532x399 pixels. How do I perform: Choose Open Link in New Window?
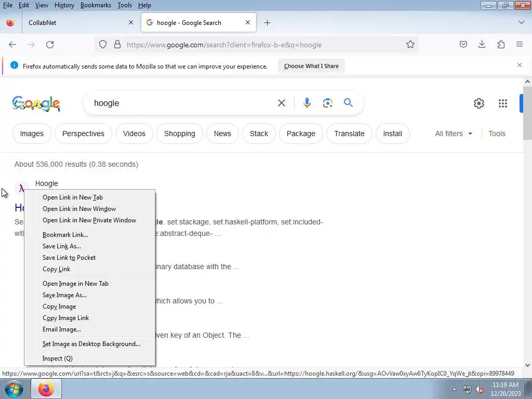click(x=89, y=209)
